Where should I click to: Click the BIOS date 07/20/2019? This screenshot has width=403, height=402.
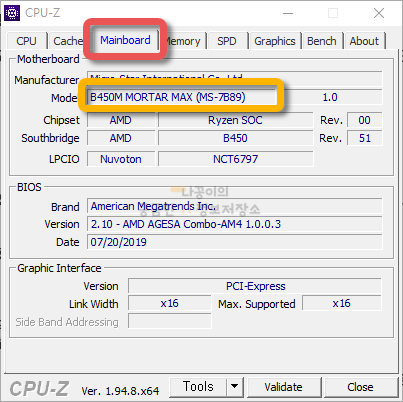coord(235,242)
